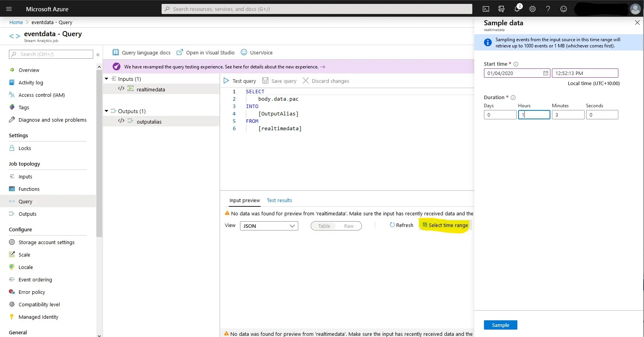
Task: Focus the global search bar
Action: click(x=317, y=9)
